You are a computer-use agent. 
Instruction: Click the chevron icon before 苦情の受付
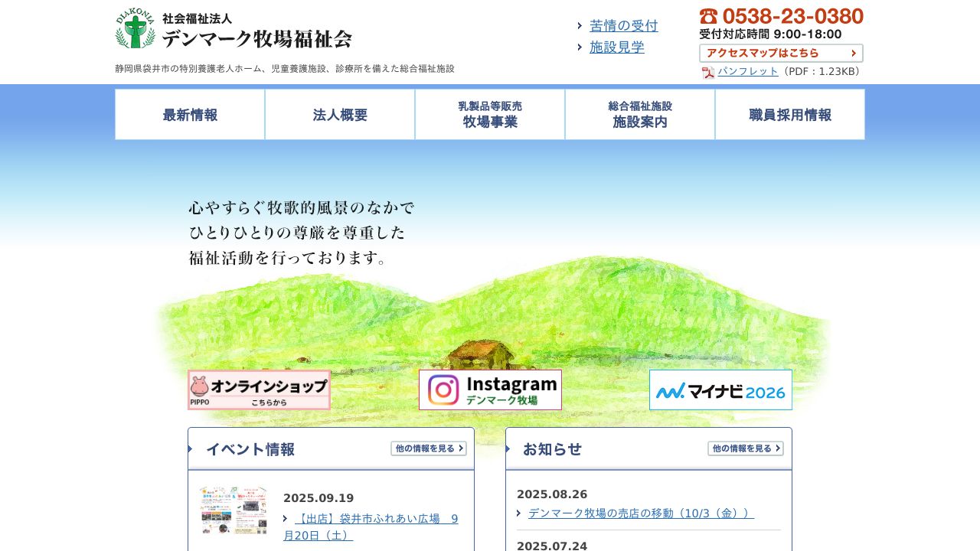(580, 25)
